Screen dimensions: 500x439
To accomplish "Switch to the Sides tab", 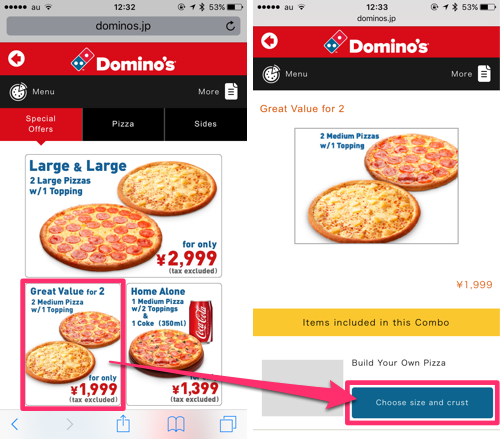I will click(x=206, y=124).
